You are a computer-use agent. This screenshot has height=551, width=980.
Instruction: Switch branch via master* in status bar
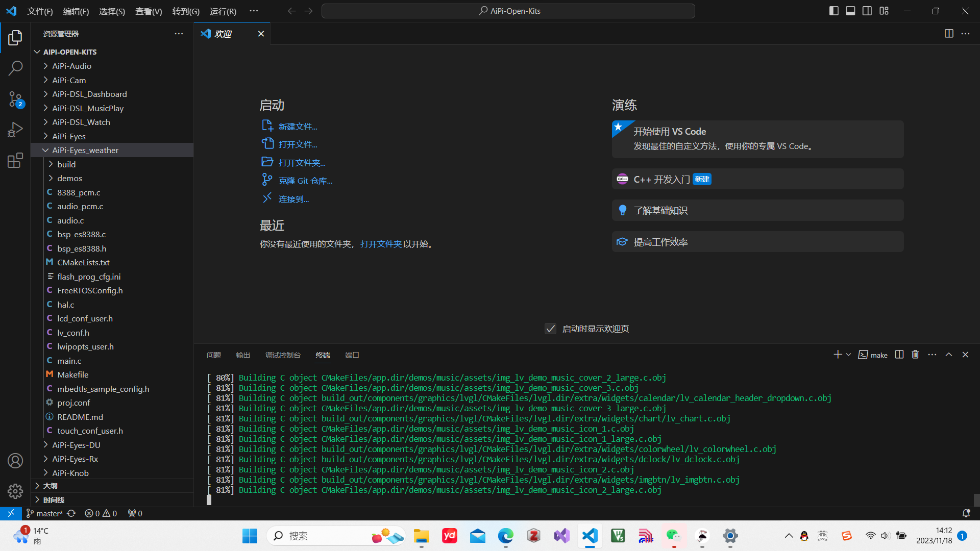click(44, 513)
